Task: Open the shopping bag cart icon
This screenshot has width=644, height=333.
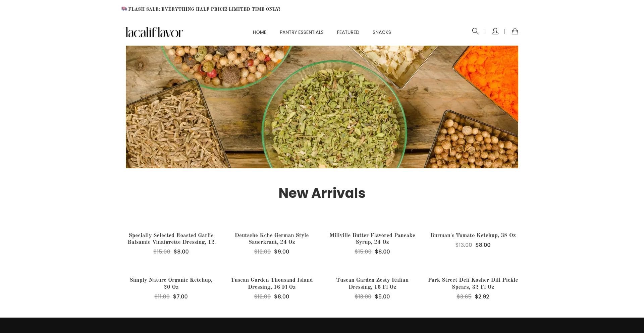Action: (x=515, y=31)
